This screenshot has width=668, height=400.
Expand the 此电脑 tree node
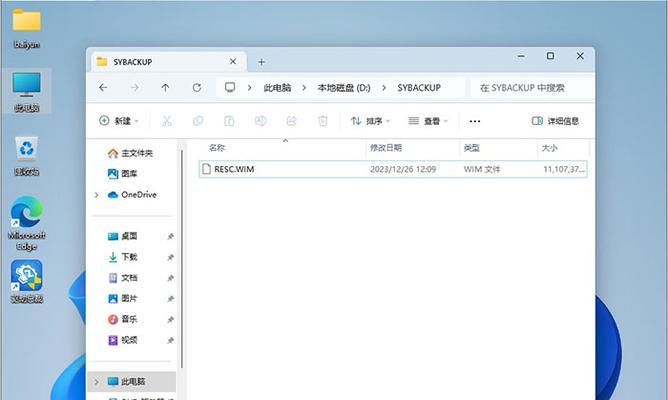pyautogui.click(x=97, y=382)
